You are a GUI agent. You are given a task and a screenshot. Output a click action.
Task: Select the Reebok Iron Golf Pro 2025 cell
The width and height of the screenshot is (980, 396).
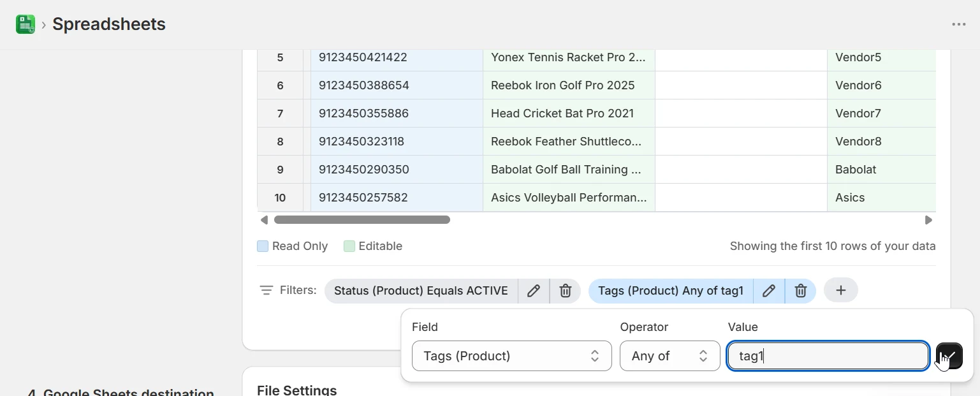[569, 85]
